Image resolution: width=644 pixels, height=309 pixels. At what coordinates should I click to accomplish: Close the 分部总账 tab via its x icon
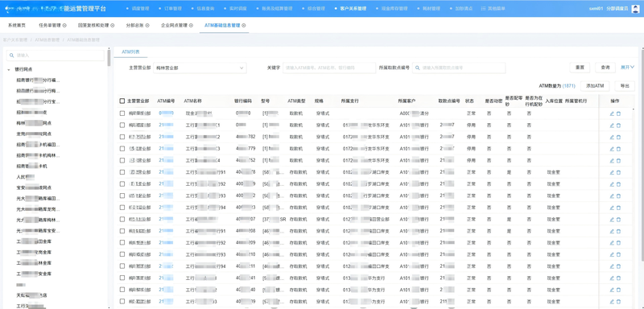coord(147,25)
